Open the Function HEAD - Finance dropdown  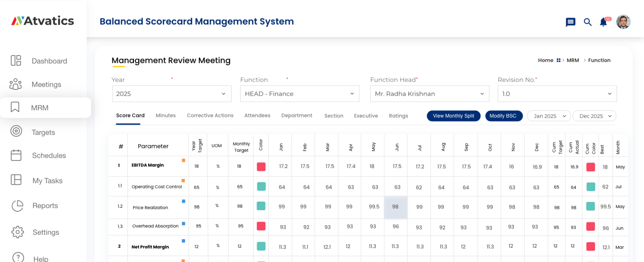pos(299,94)
